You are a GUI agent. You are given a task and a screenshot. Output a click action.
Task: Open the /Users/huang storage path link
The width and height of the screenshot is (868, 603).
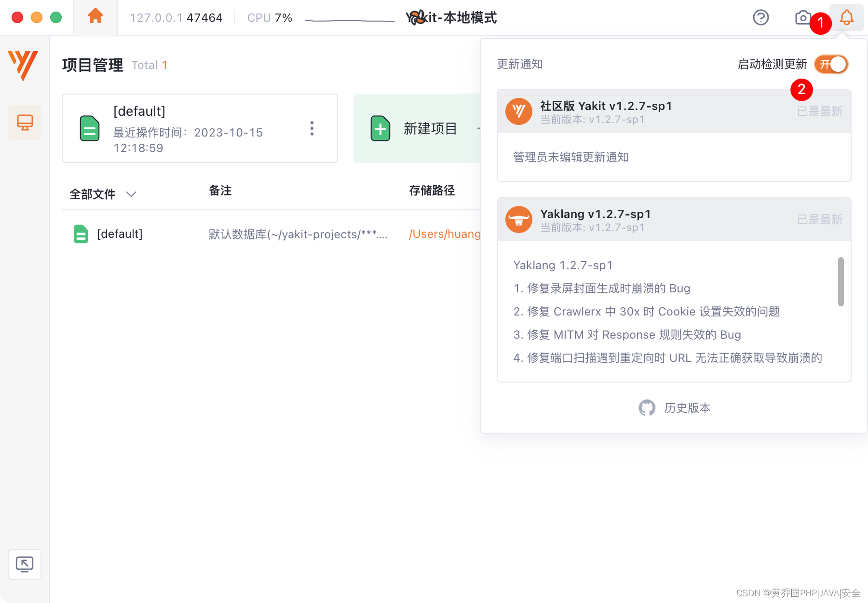point(445,234)
